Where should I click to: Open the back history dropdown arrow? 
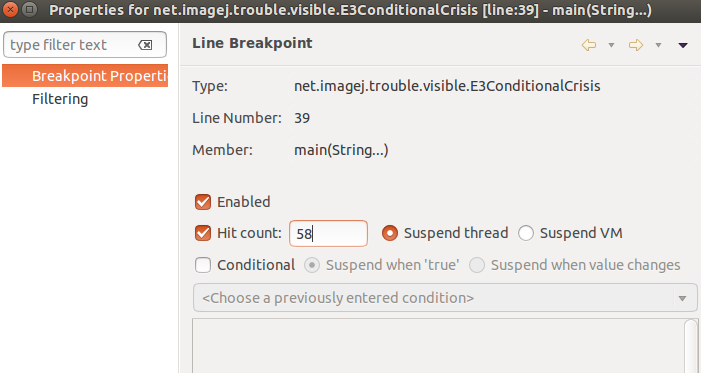(611, 45)
